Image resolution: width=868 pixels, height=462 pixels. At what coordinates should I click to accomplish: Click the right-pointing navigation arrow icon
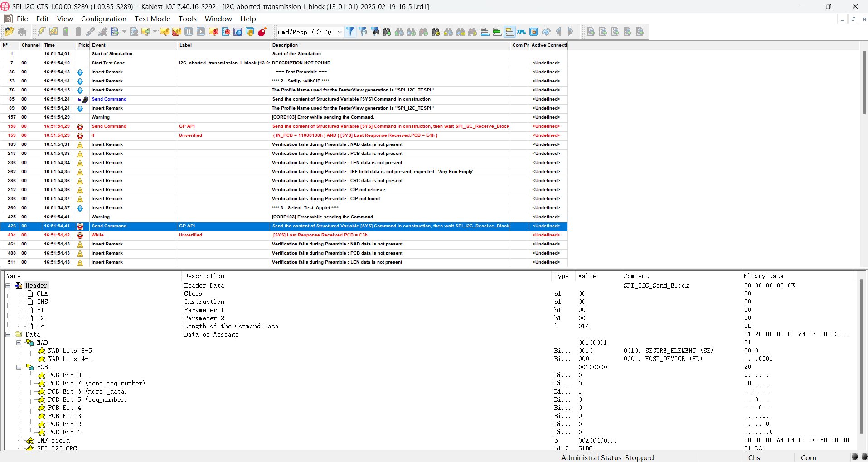571,32
